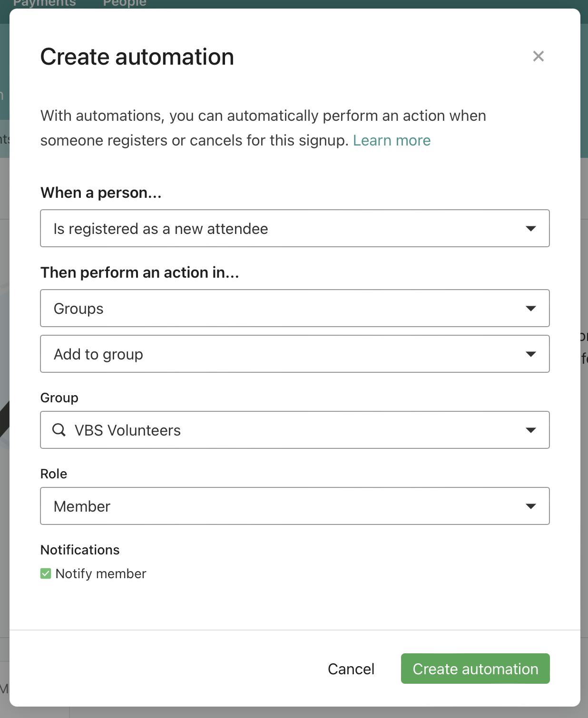The width and height of the screenshot is (588, 718).
Task: Click the Payments tab behind the dialog
Action: 44,3
